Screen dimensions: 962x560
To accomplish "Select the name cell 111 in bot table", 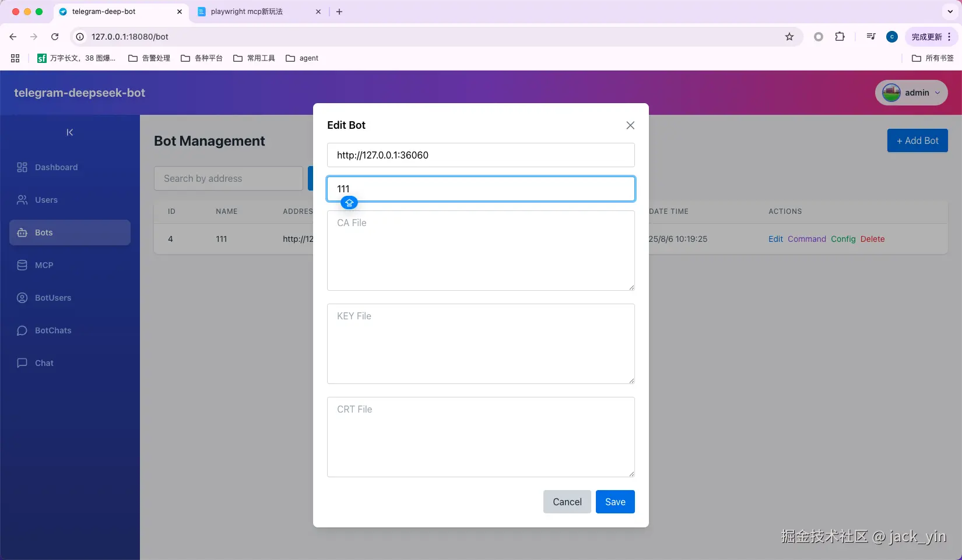I will (x=222, y=239).
